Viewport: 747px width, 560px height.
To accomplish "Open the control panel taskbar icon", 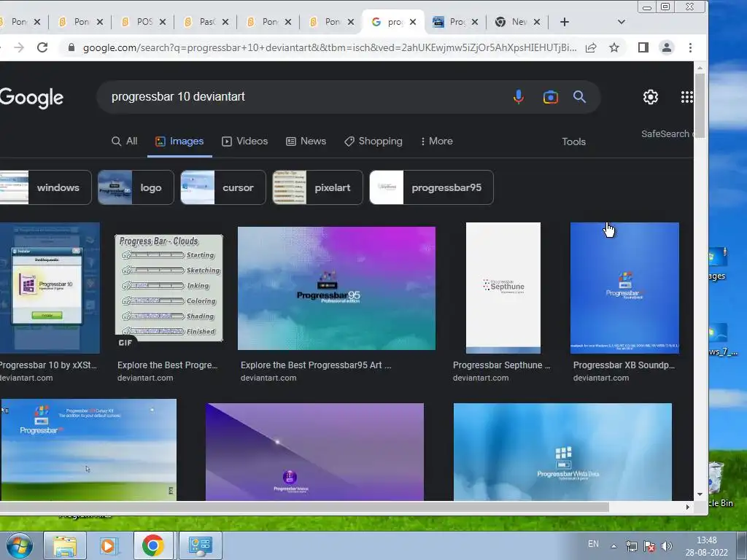I will coord(200,545).
